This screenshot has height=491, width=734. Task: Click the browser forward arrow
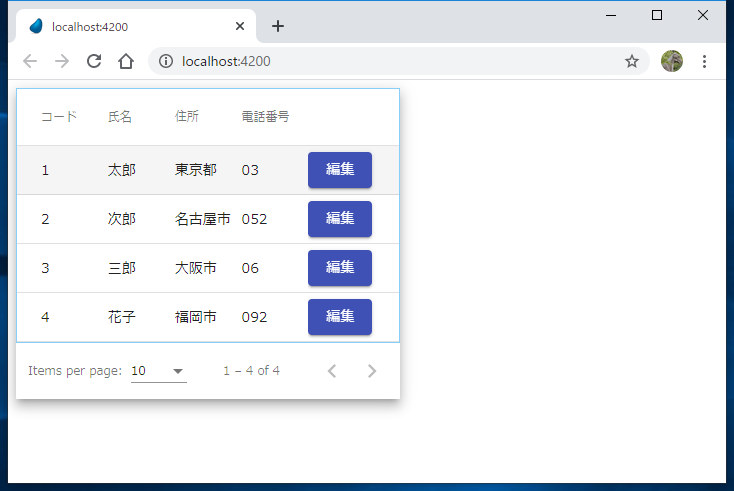pos(62,61)
